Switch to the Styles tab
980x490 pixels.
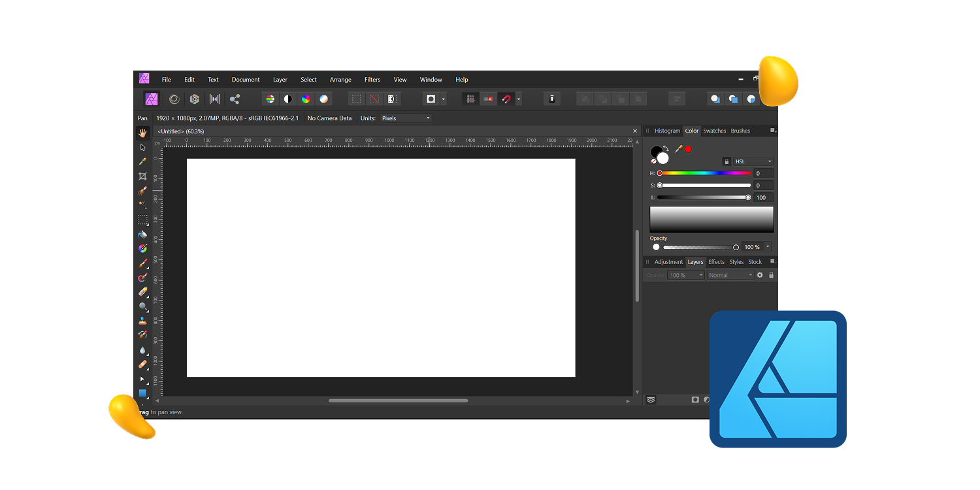(x=736, y=262)
